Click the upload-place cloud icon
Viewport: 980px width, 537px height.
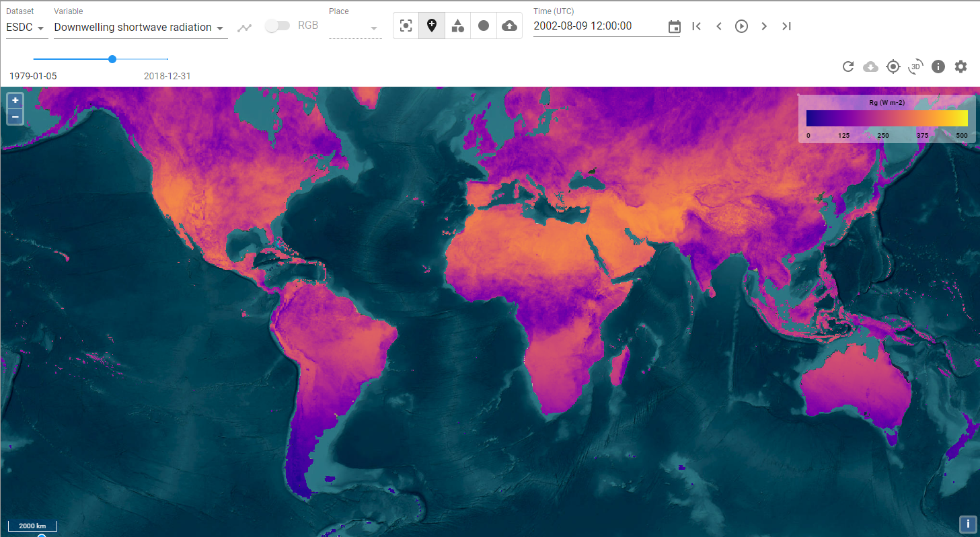pyautogui.click(x=510, y=26)
